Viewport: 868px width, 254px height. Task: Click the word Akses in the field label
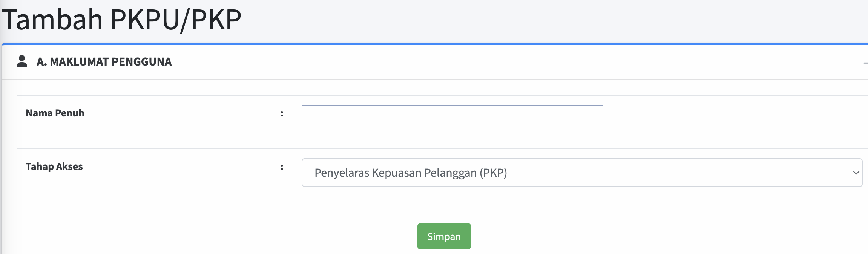click(69, 167)
